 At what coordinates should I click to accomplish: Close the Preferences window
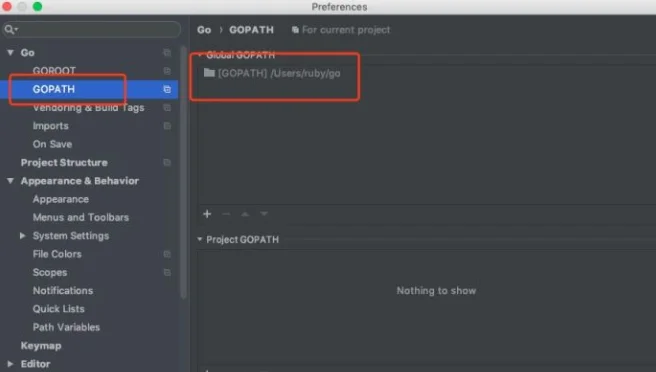(7, 6)
